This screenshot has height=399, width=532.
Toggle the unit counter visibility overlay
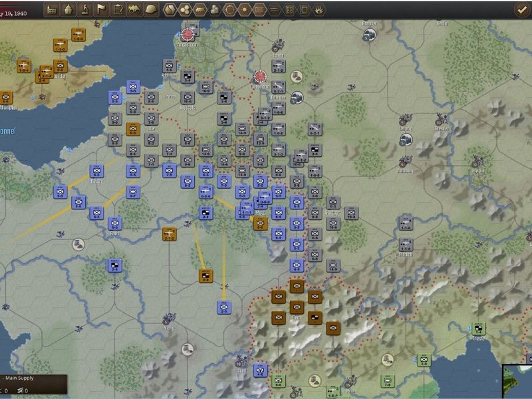tap(259, 10)
